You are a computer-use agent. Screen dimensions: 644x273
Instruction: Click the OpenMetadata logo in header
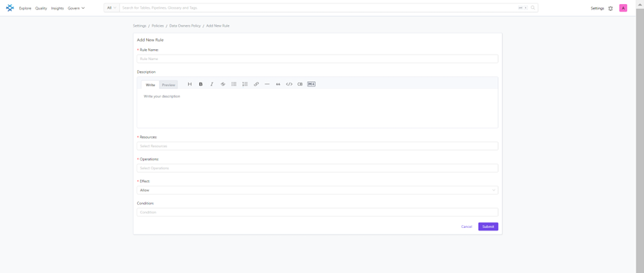pyautogui.click(x=10, y=8)
